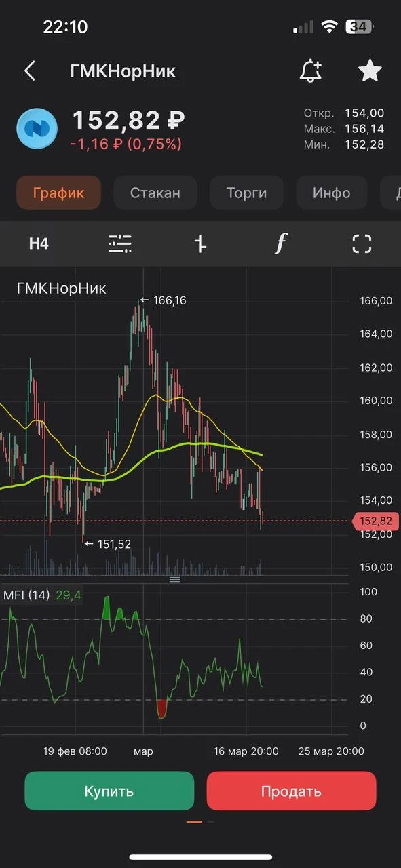Screen dimensions: 401x868
Task: Tap the 22:10 clock in status bar
Action: [65, 27]
